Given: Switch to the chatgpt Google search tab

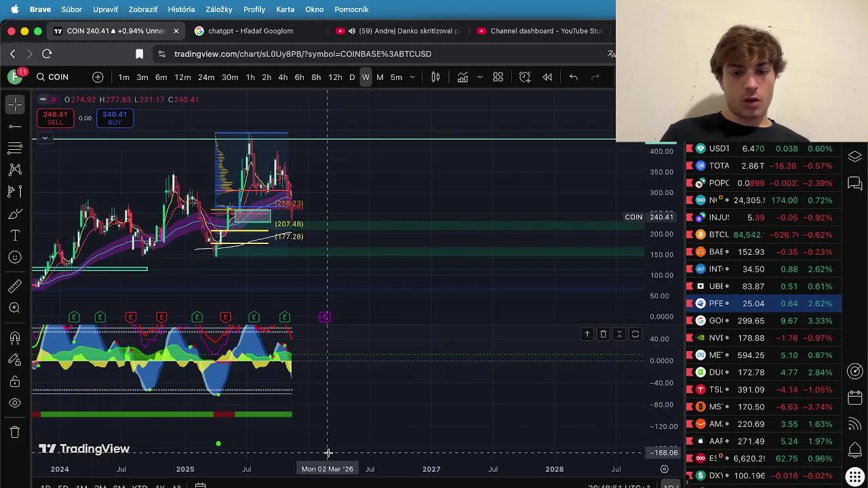Looking at the screenshot, I should (251, 31).
